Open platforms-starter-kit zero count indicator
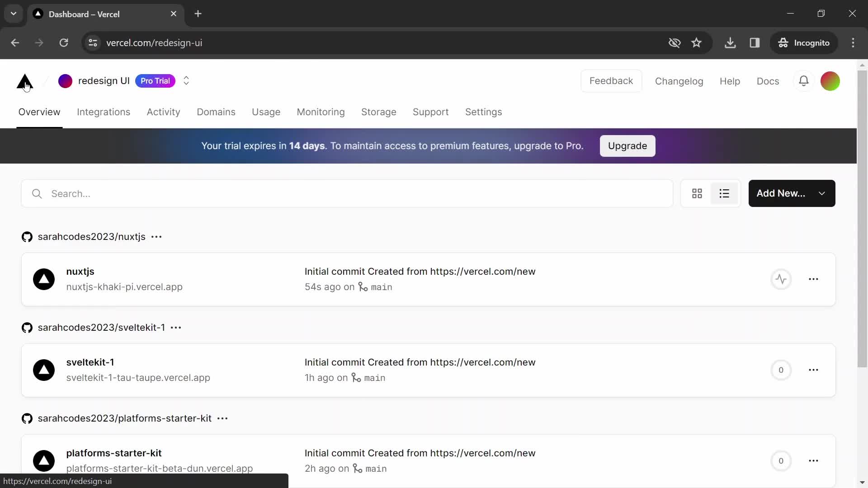The image size is (868, 488). pyautogui.click(x=781, y=461)
